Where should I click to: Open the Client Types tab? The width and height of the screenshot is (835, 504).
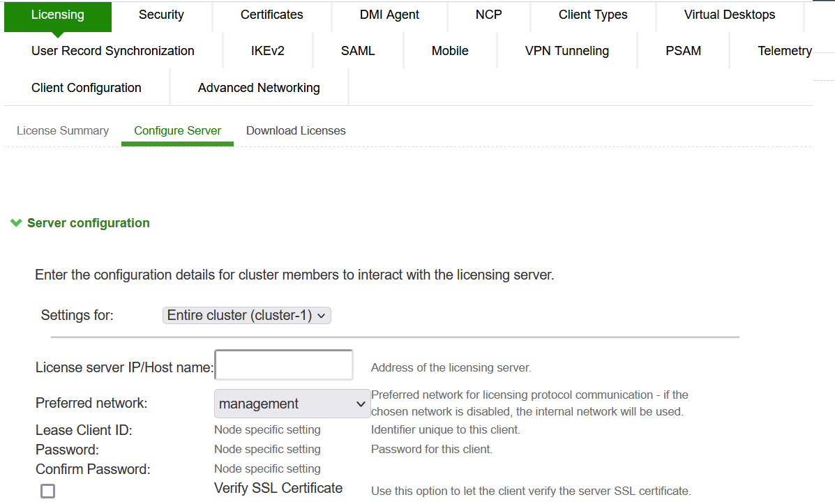point(593,15)
